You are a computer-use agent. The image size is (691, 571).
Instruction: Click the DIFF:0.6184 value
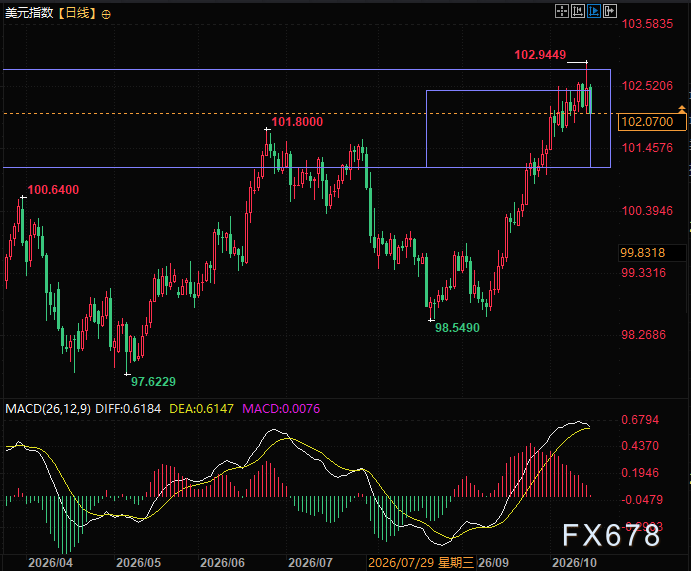click(128, 409)
